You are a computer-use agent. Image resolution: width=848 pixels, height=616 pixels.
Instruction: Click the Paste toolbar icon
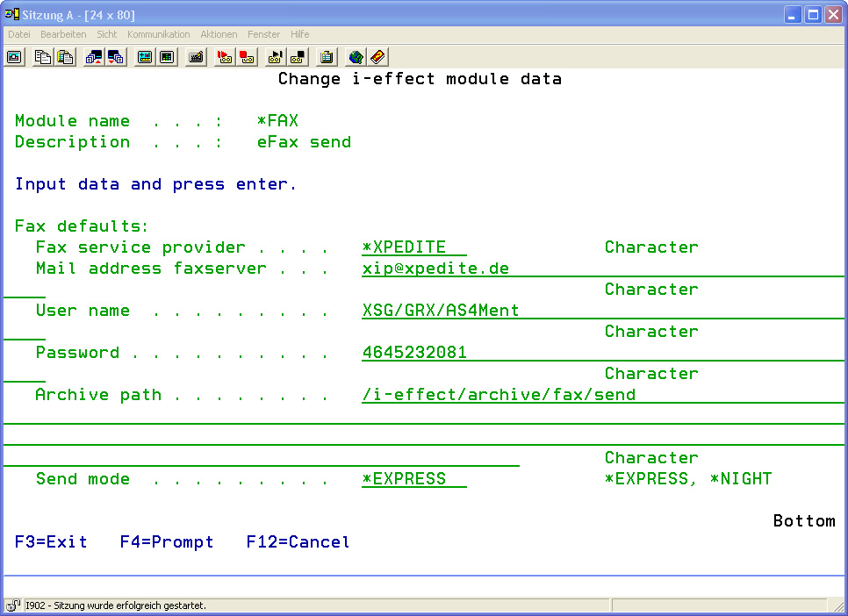tap(65, 57)
